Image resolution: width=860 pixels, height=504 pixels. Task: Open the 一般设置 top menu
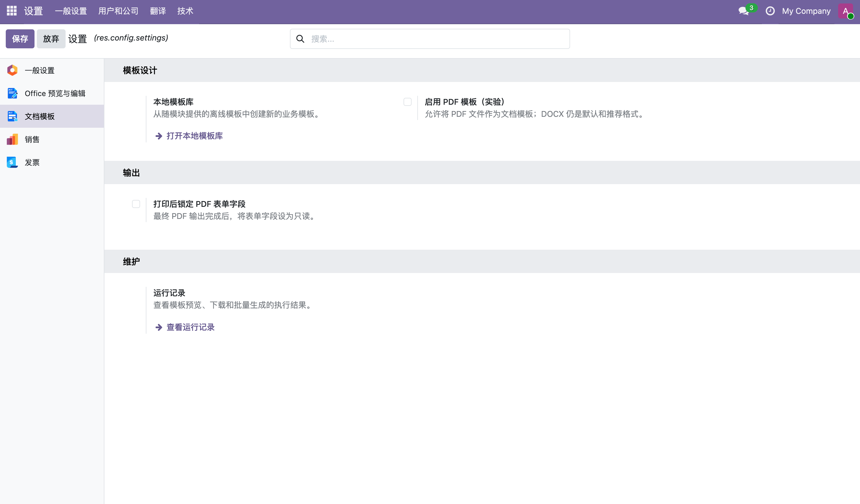pyautogui.click(x=71, y=11)
